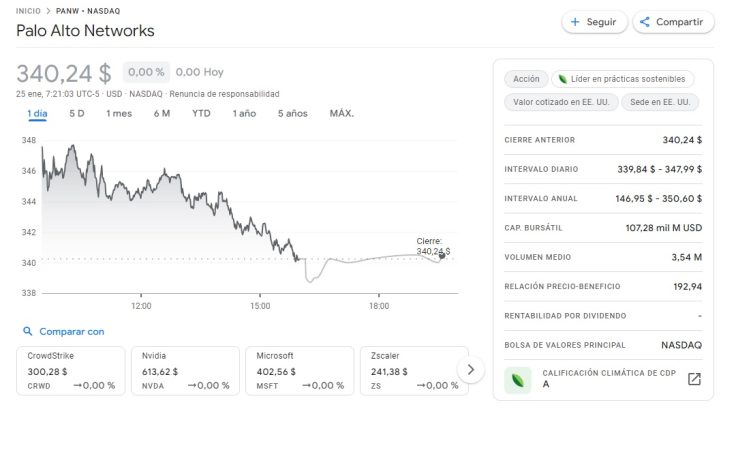Open Renuncia de responsabilidad link
Screen dimensions: 751x450
[x=224, y=94]
